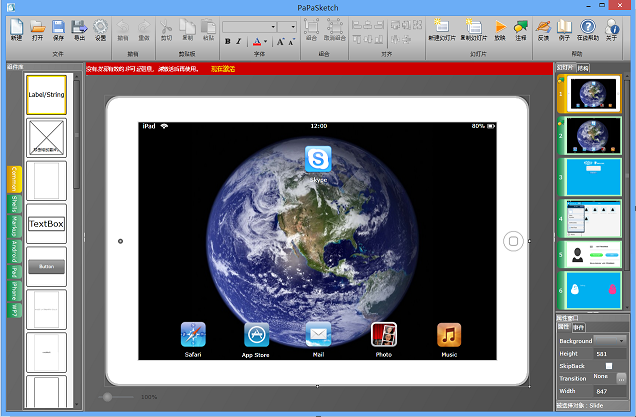Switch to the 结构 structure tab

(583, 68)
